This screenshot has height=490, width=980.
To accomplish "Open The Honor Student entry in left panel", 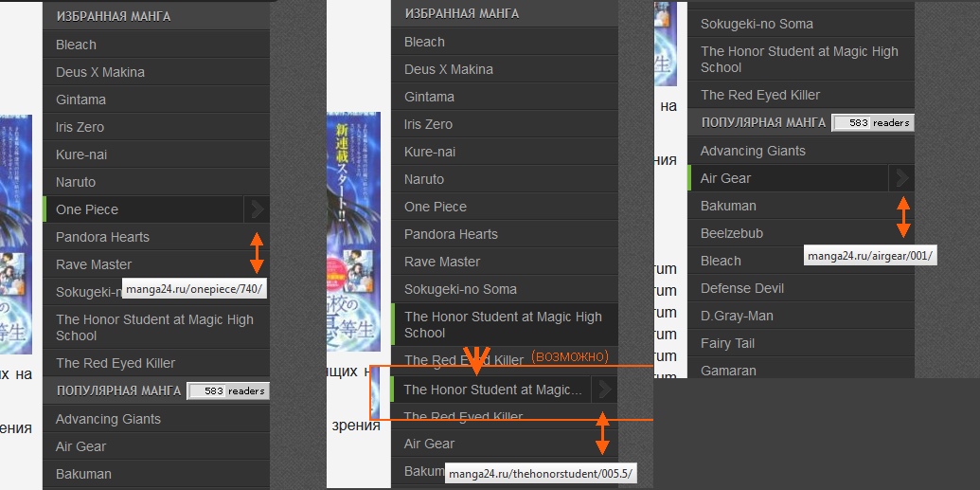I will point(156,327).
